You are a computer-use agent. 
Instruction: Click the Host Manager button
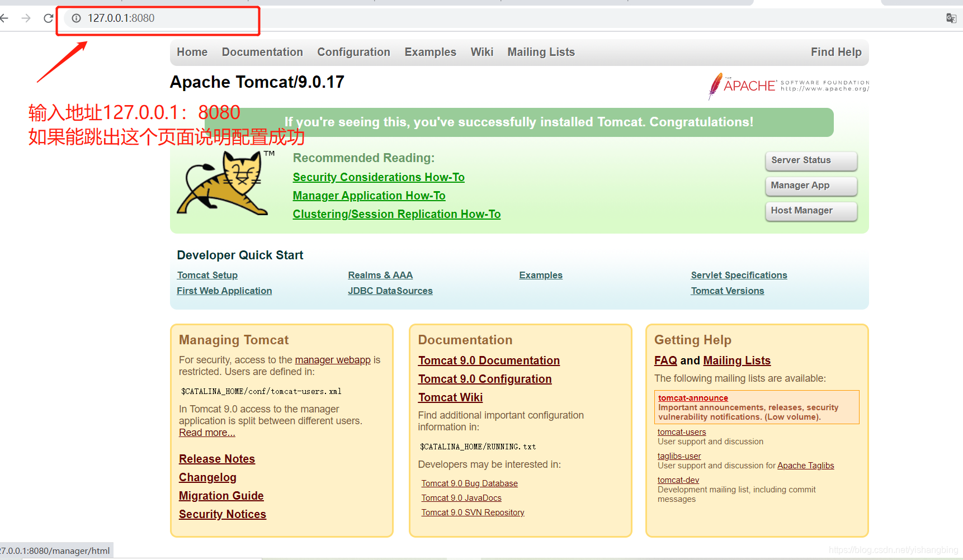click(811, 211)
